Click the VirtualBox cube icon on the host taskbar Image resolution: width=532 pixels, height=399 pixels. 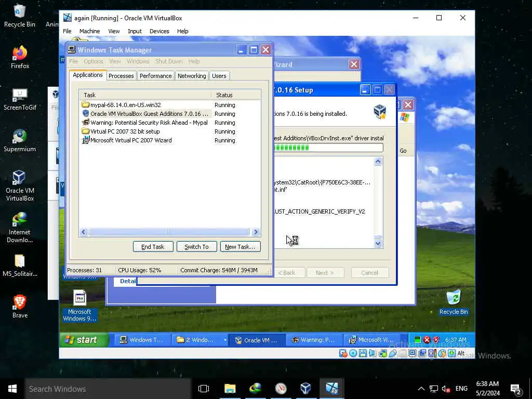[x=305, y=389]
